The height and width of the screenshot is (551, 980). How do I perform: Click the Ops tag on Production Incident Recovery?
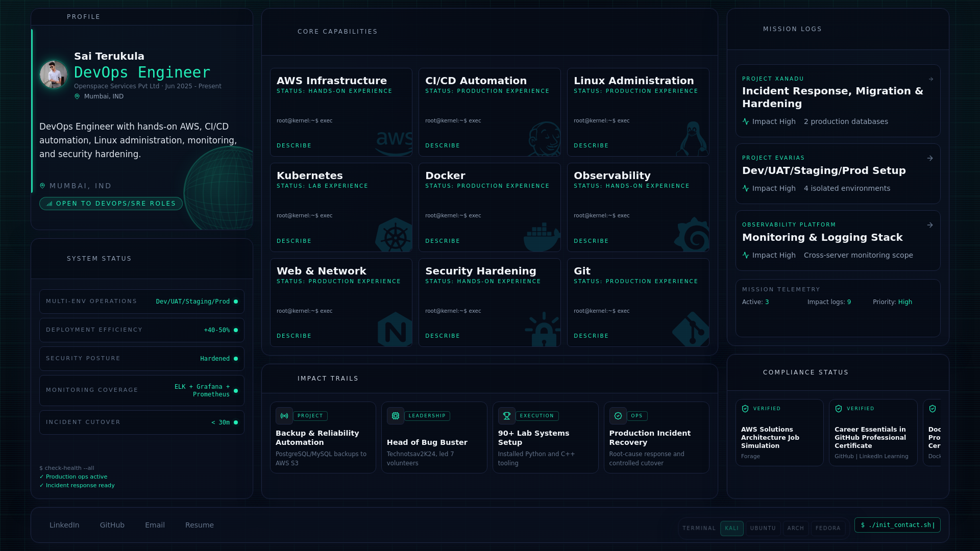click(637, 416)
